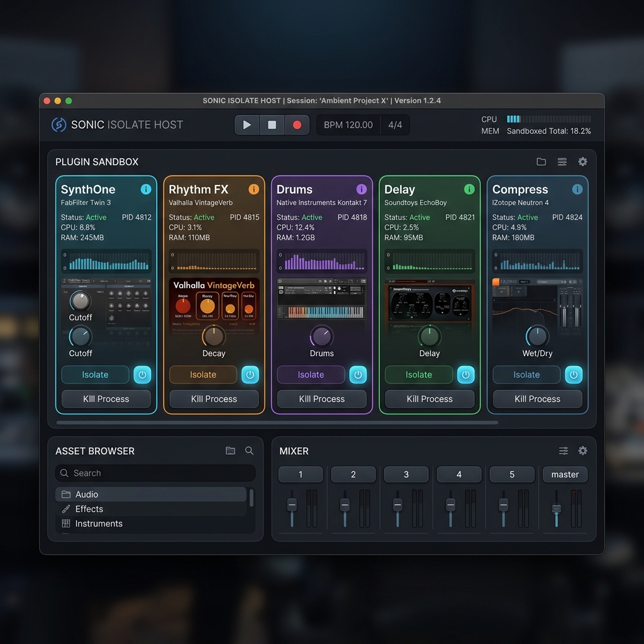The width and height of the screenshot is (644, 644).
Task: Show info for the Compress plugin
Action: click(x=577, y=189)
